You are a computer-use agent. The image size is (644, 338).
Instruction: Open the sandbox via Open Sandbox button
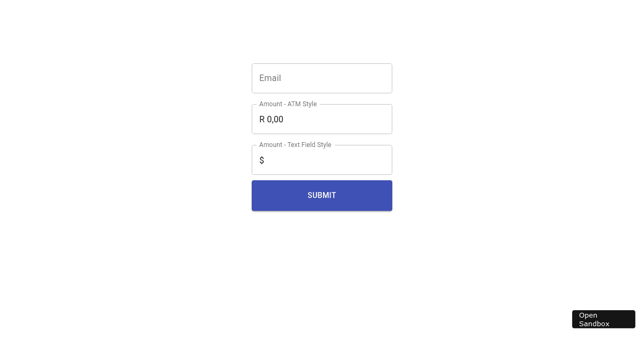(x=603, y=319)
